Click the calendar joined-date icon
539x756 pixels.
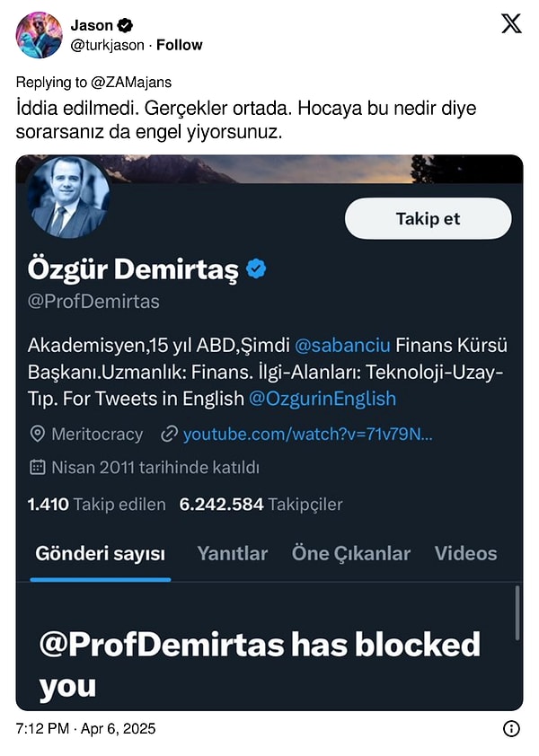click(38, 467)
